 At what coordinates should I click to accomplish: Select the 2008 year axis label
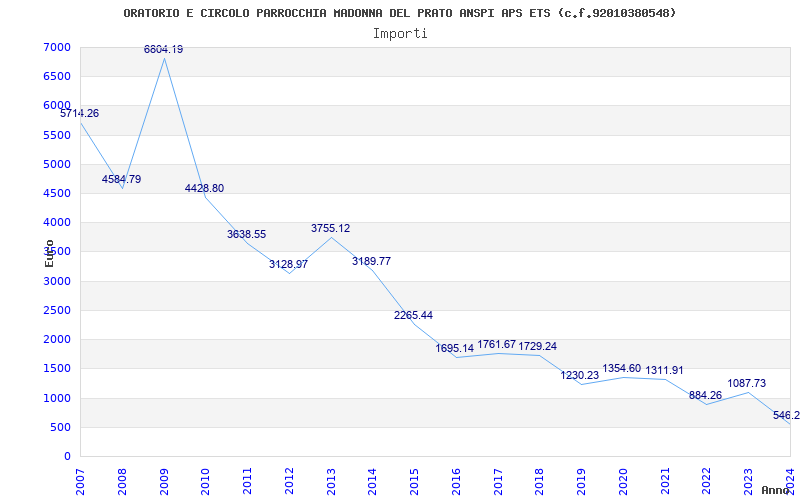(122, 482)
